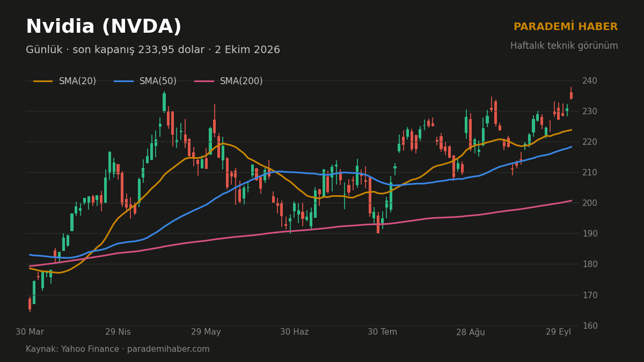Click the 210 price axis label
Screen dimensions: 644x362
(x=589, y=172)
